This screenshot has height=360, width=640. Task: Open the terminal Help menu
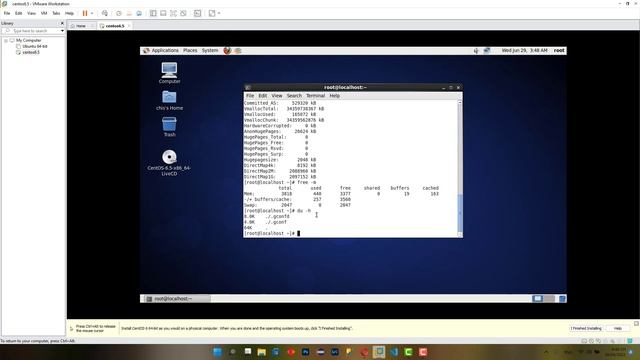coord(334,96)
